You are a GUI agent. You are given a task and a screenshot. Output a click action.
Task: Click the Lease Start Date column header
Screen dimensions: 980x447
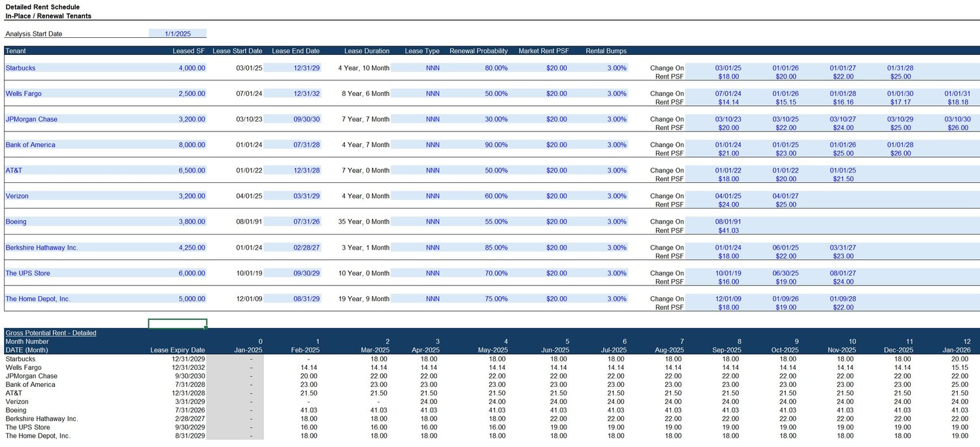(x=238, y=51)
